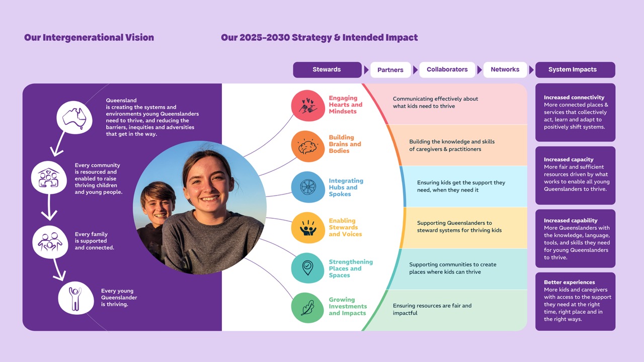The height and width of the screenshot is (362, 644).
Task: Open the Networks tab
Action: [x=505, y=69]
